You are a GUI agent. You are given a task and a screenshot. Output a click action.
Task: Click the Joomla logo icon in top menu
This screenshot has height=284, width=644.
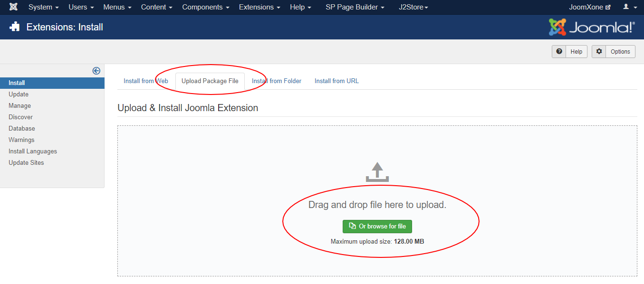pyautogui.click(x=14, y=7)
